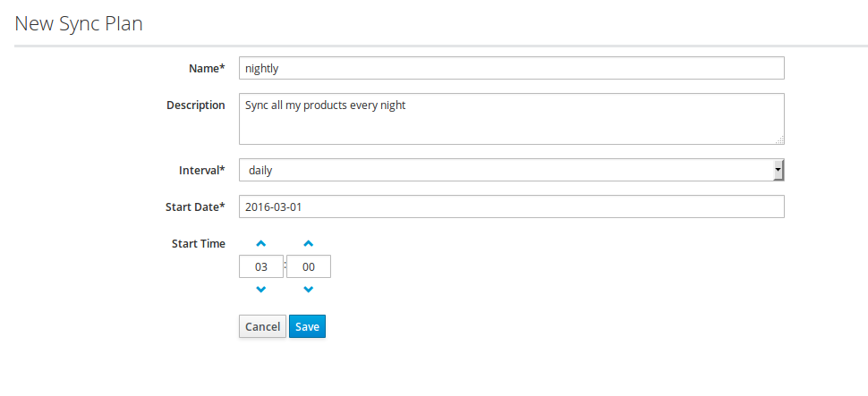Decrease the start time hour
The height and width of the screenshot is (396, 868).
tap(261, 290)
